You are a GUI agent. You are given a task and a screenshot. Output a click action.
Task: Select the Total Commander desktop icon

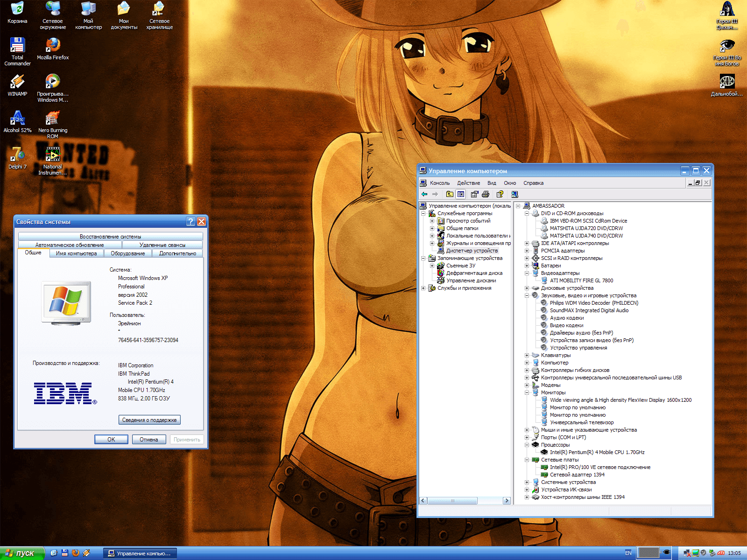pyautogui.click(x=17, y=51)
